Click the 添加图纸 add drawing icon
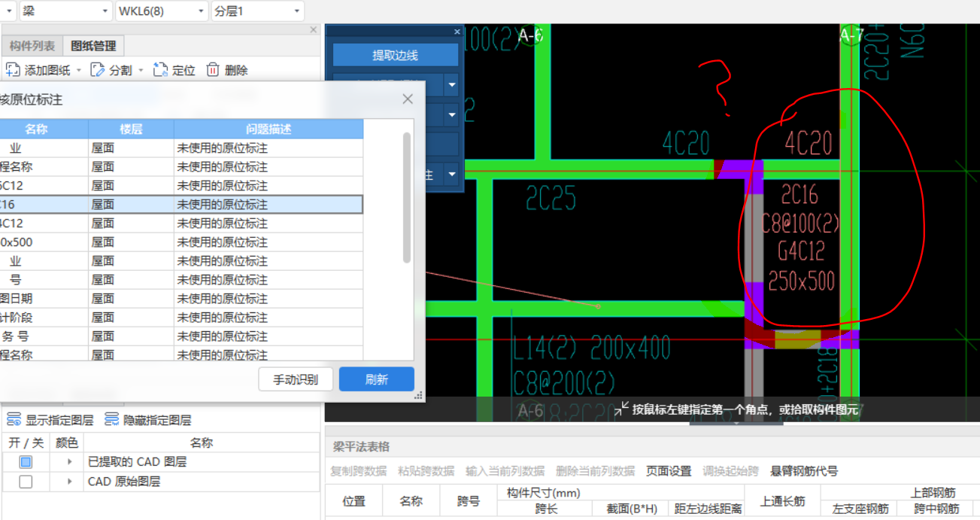Image resolution: width=980 pixels, height=520 pixels. pos(13,70)
